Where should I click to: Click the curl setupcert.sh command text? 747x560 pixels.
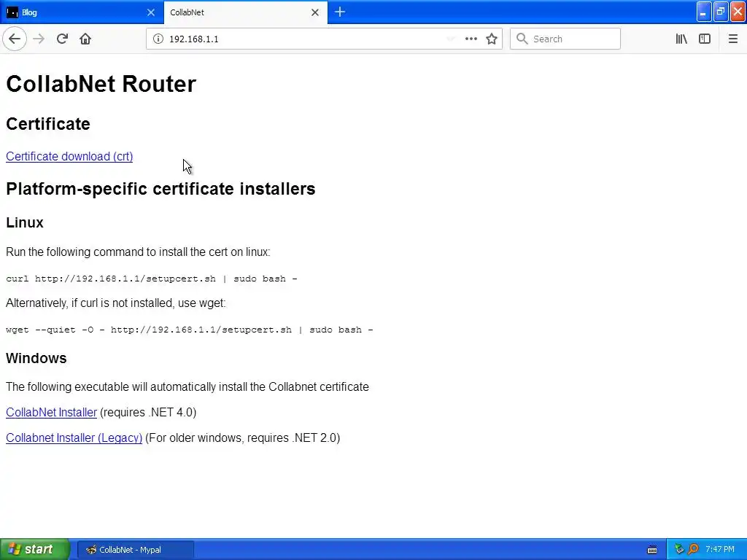[152, 279]
